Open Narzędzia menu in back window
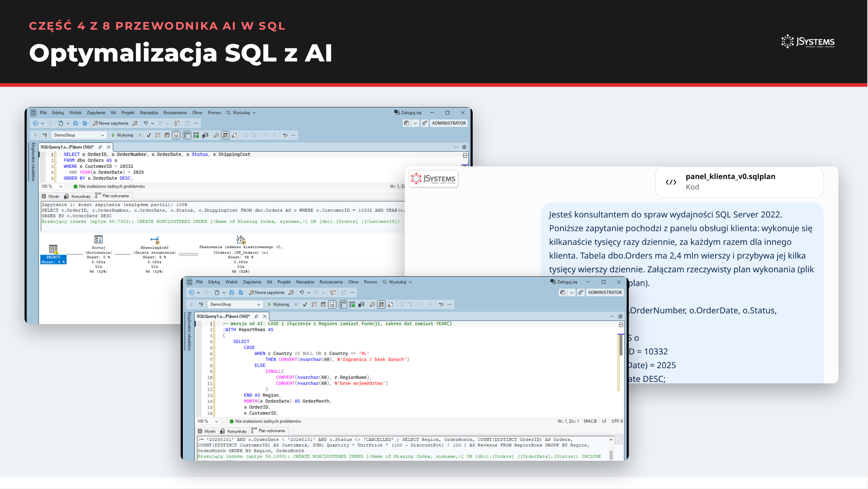 click(149, 113)
